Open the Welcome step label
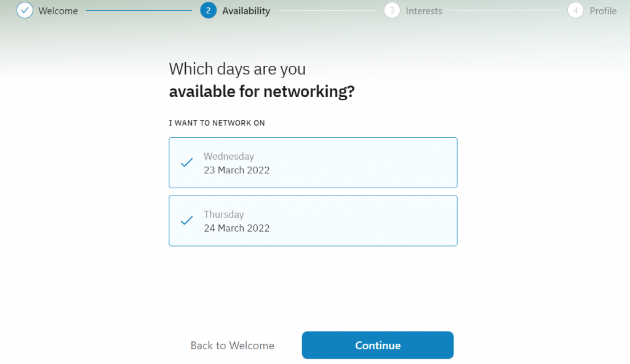This screenshot has height=364, width=630. (x=58, y=11)
